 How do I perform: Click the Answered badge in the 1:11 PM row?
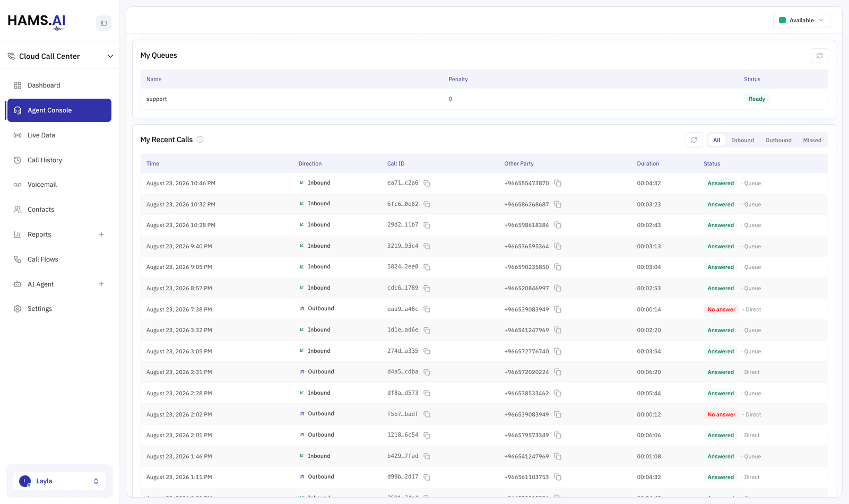pos(721,477)
